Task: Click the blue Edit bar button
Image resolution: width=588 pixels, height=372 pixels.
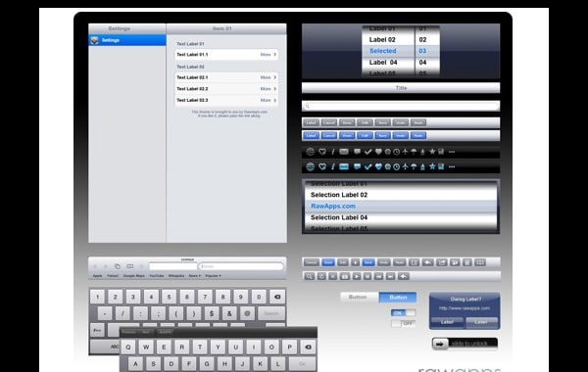Action: click(365, 136)
